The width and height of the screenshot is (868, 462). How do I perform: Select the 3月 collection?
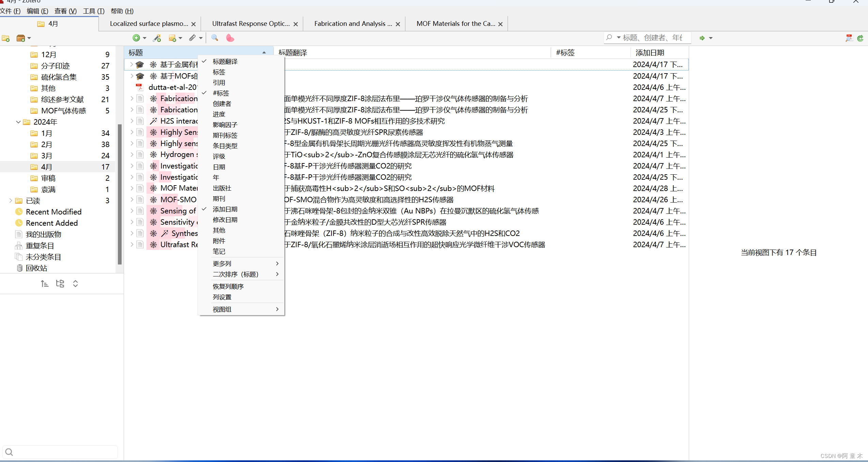[x=47, y=156]
